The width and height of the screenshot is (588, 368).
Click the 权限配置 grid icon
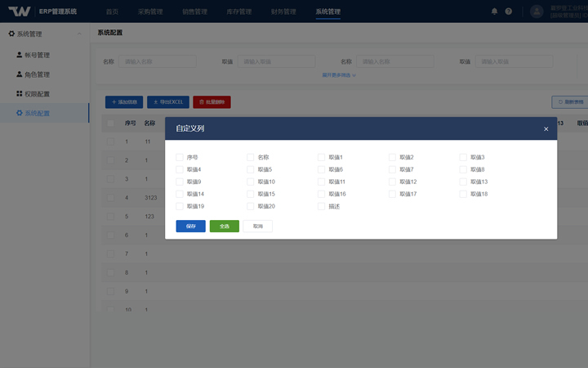click(20, 93)
